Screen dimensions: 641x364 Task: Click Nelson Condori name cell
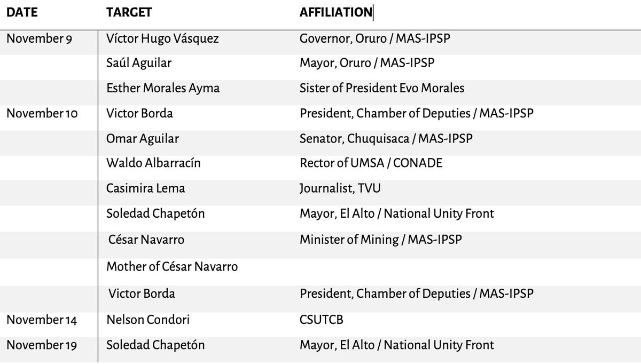click(x=148, y=320)
